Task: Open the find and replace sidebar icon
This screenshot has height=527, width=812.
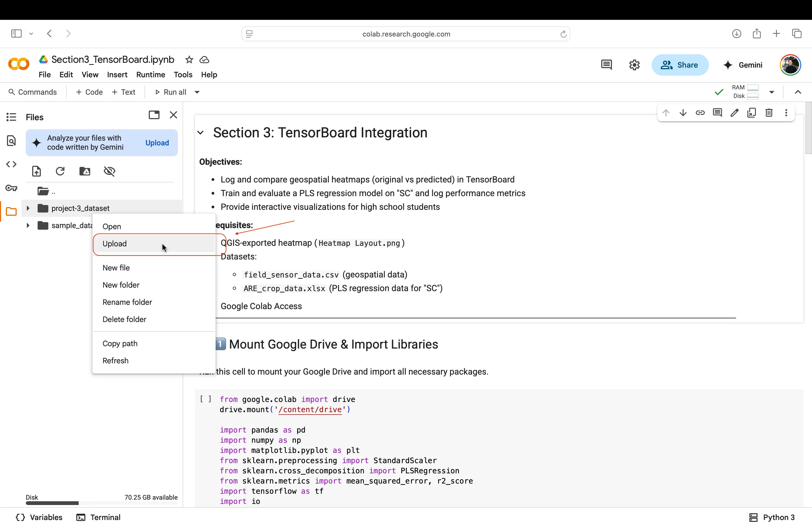Action: pyautogui.click(x=11, y=140)
